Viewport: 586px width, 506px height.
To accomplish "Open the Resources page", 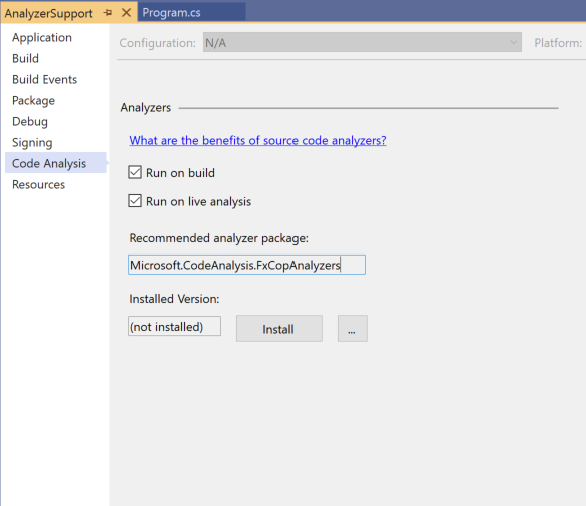I will (x=38, y=184).
